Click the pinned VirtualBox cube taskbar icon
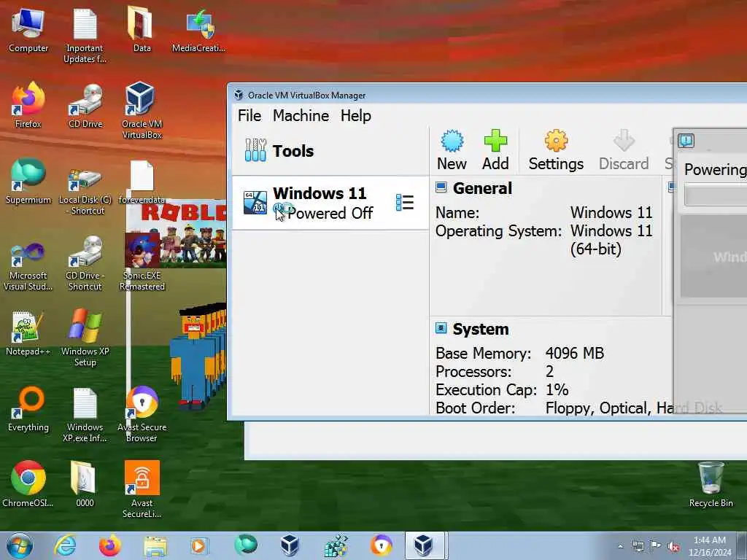Viewport: 747px width, 560px height. pos(290,545)
